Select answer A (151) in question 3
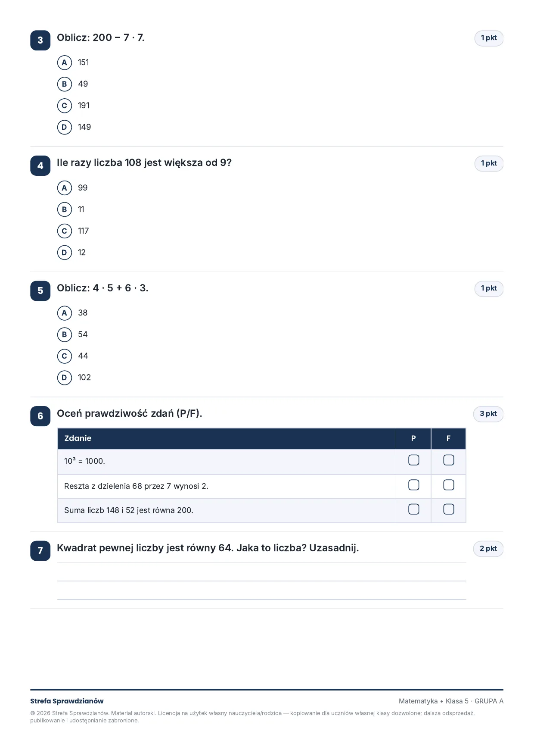This screenshot has width=534, height=756. click(x=64, y=62)
